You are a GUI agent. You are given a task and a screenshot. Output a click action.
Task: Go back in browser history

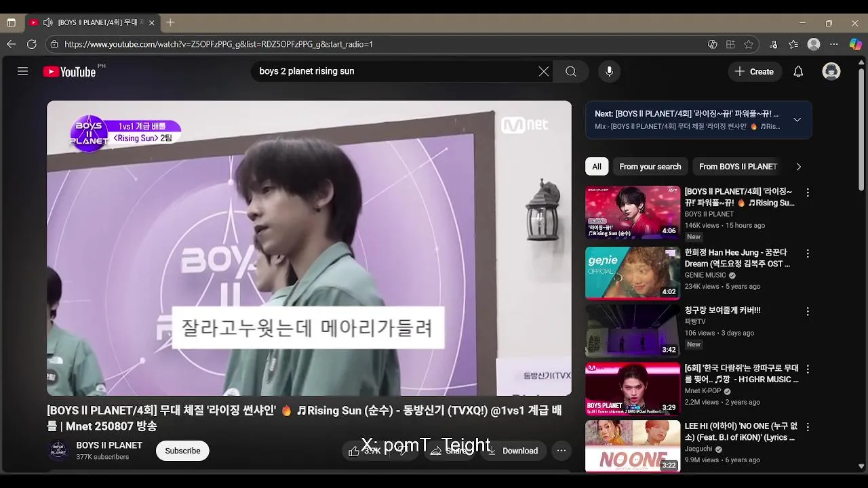pos(12,44)
